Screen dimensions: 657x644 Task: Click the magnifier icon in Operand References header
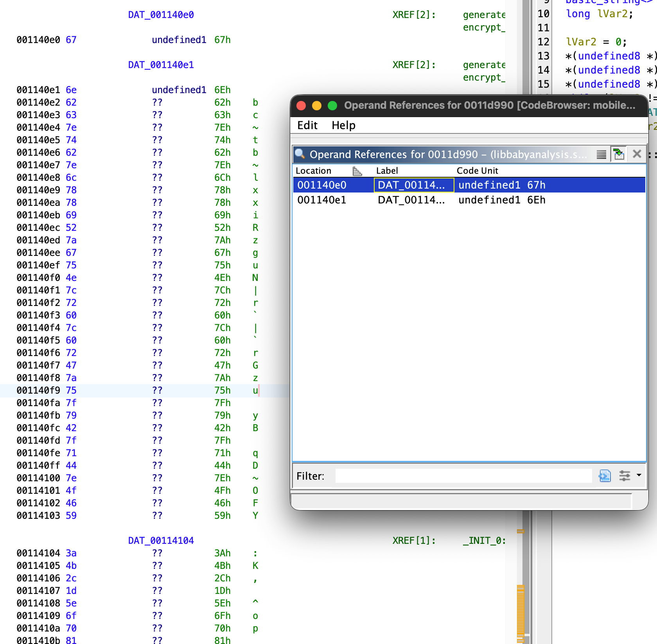(x=300, y=154)
